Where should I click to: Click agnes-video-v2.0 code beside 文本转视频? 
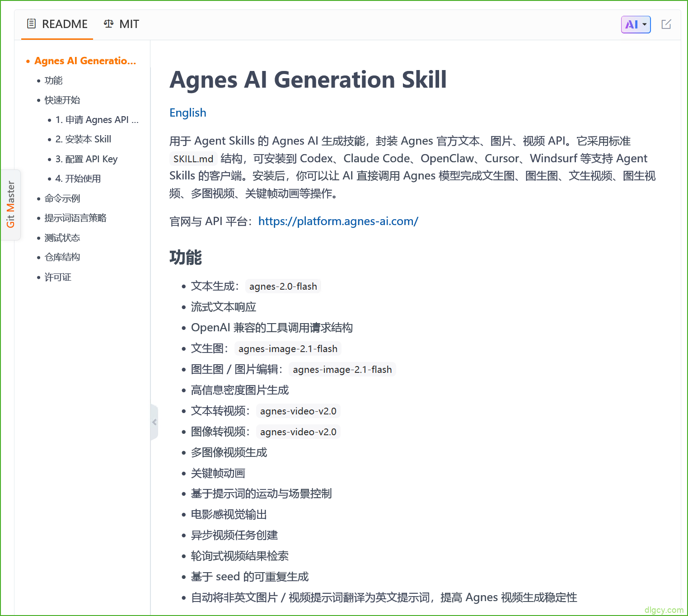tap(298, 411)
